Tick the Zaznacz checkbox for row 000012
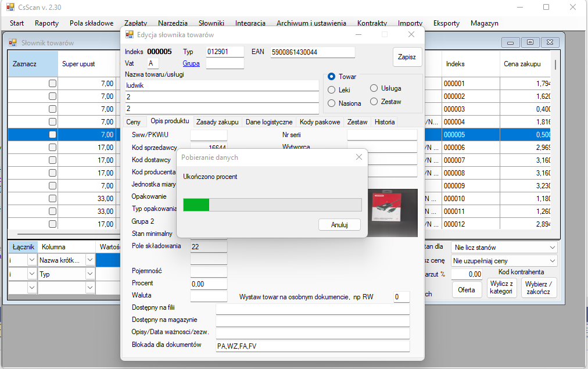The height and width of the screenshot is (369, 588). [x=52, y=224]
